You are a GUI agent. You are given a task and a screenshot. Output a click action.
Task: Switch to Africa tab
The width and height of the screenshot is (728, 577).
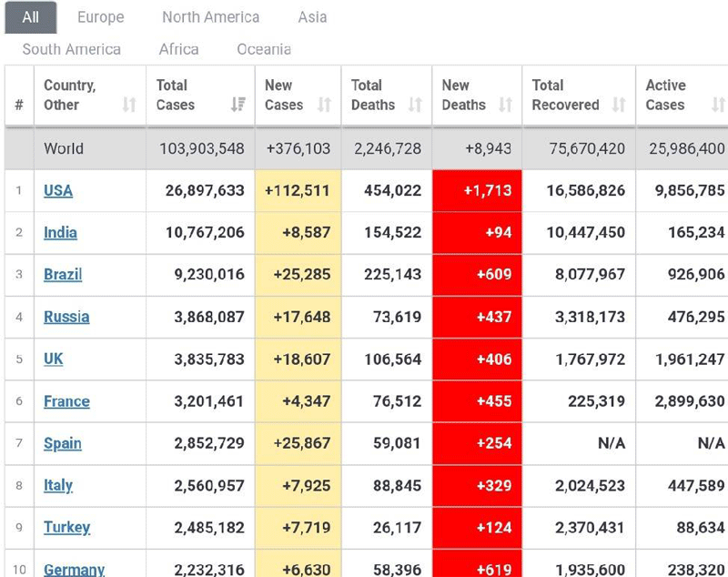178,49
